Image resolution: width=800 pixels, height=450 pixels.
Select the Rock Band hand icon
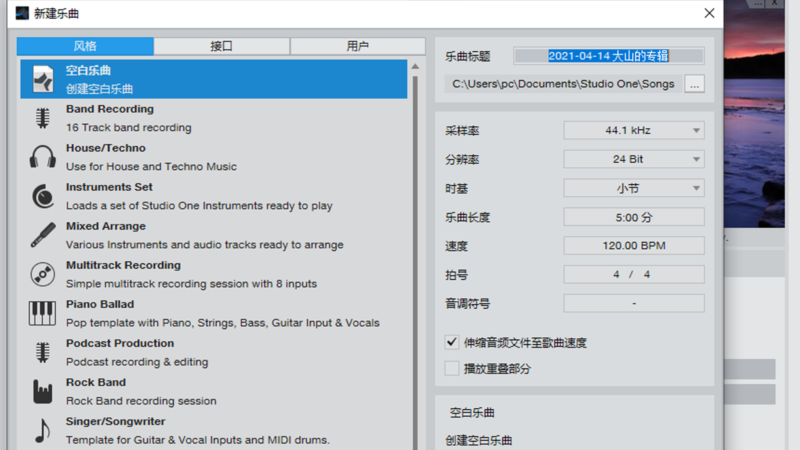[x=42, y=391]
